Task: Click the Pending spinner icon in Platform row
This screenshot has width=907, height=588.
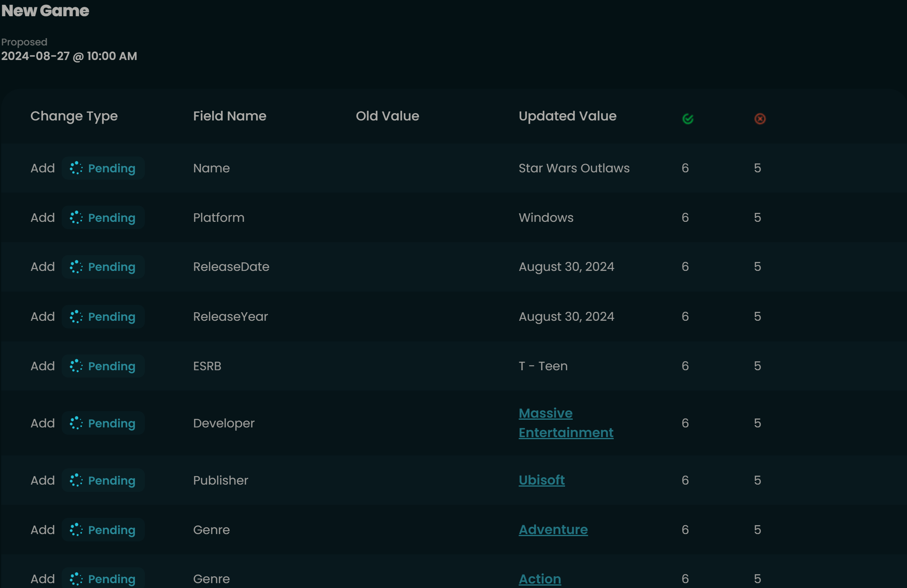Action: [x=76, y=217]
